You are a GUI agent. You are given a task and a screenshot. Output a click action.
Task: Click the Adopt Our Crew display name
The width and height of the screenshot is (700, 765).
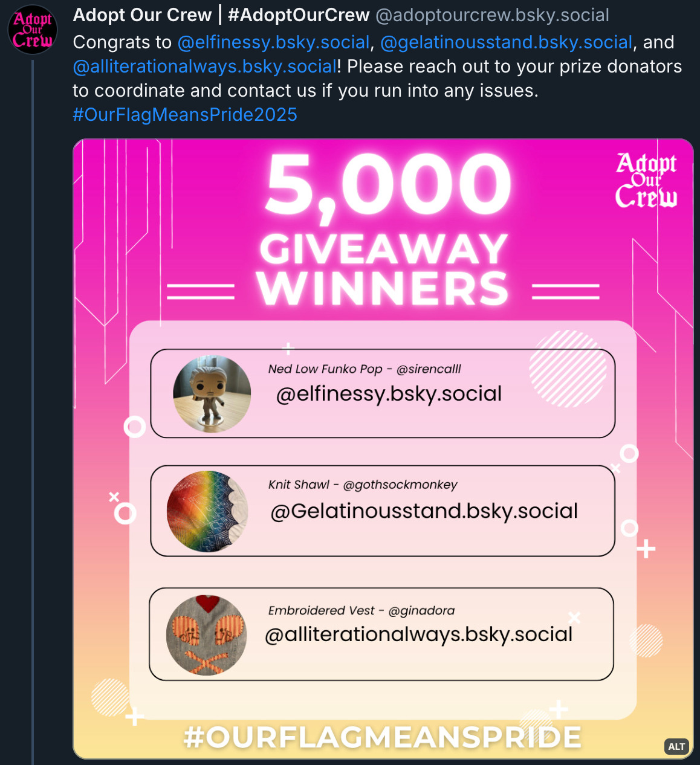pos(221,15)
